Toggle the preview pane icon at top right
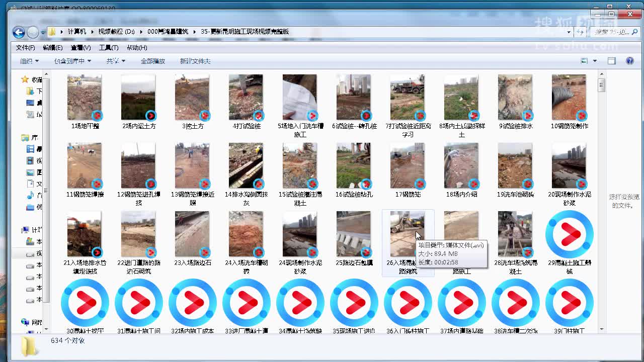 [x=612, y=60]
